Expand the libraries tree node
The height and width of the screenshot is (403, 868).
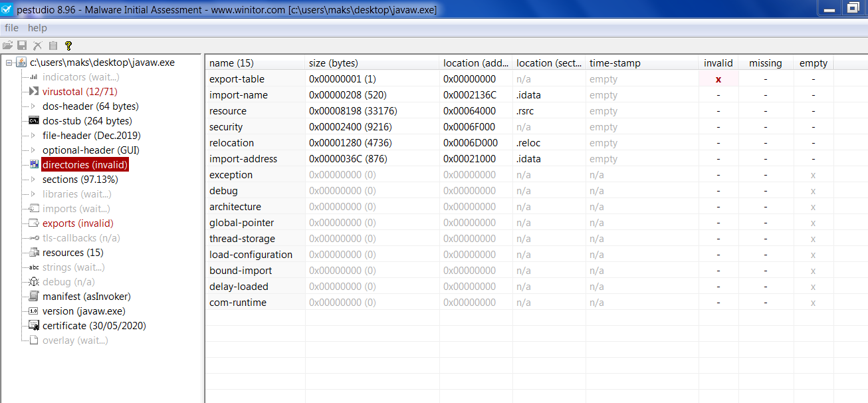pyautogui.click(x=34, y=194)
